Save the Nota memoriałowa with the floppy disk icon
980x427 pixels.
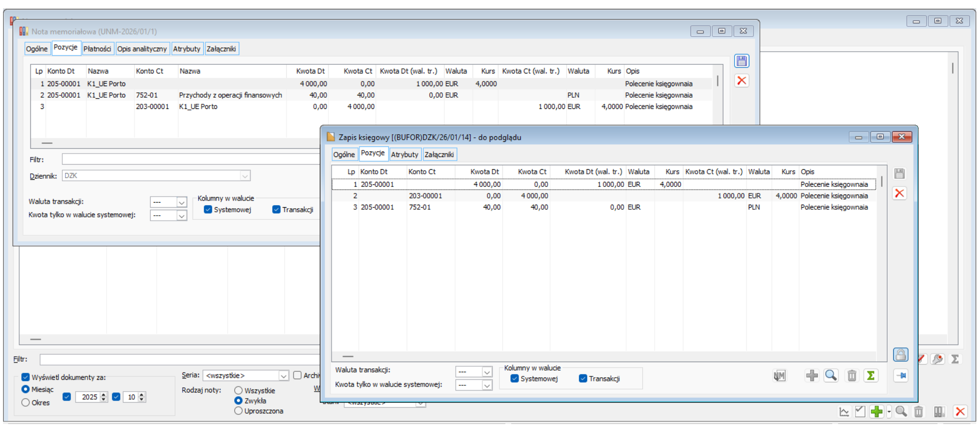tap(741, 61)
